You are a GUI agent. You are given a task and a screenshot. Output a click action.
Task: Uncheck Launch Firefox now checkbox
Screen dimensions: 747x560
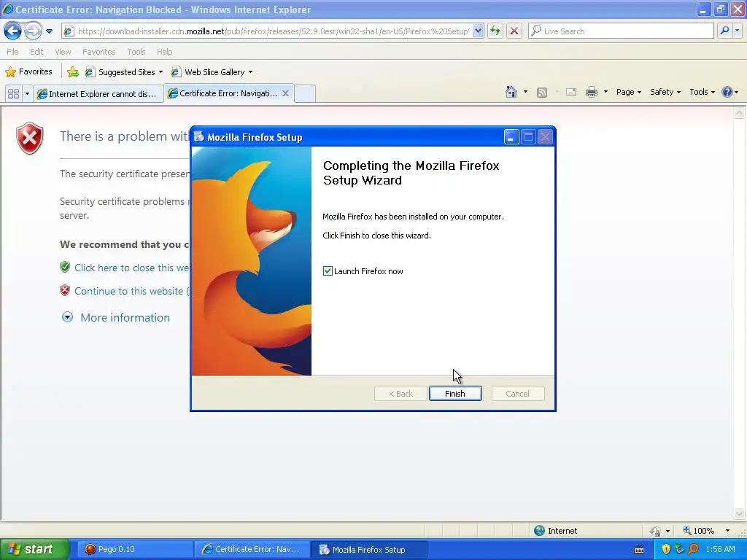pyautogui.click(x=328, y=271)
